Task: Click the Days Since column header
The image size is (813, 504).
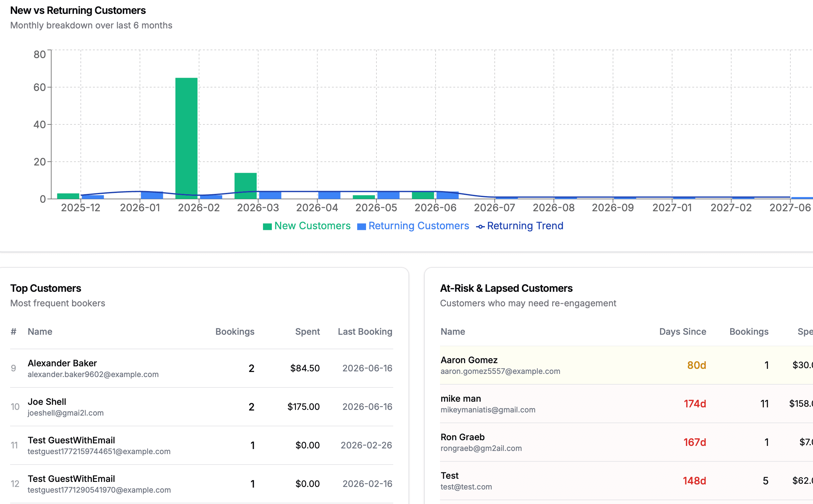Action: (x=682, y=332)
